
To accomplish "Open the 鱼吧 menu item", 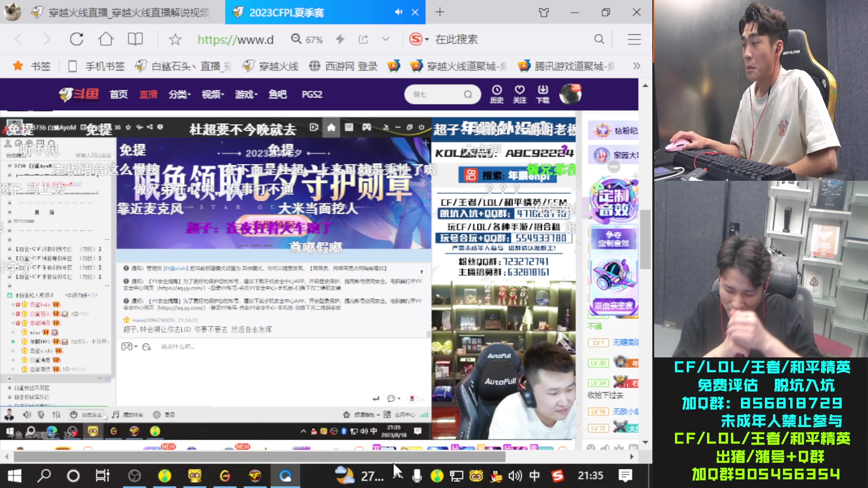I will (x=278, y=94).
